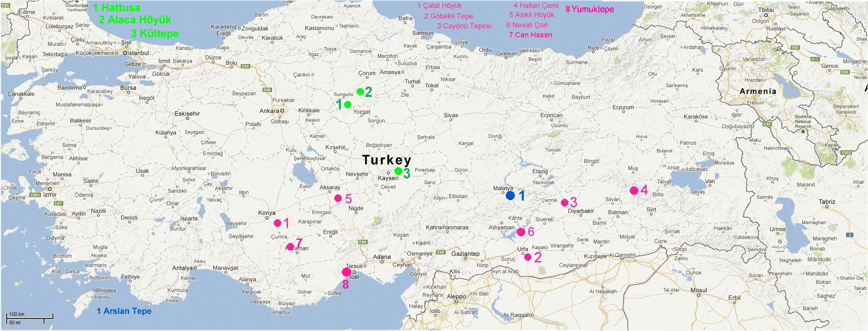Click the Eskişehir city label
This screenshot has width=868, height=331.
[187, 113]
